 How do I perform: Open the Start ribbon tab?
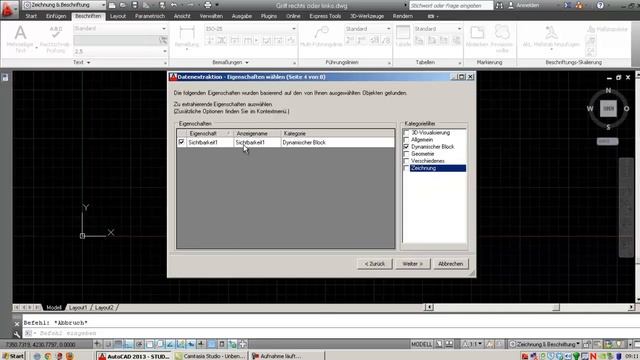[31, 16]
